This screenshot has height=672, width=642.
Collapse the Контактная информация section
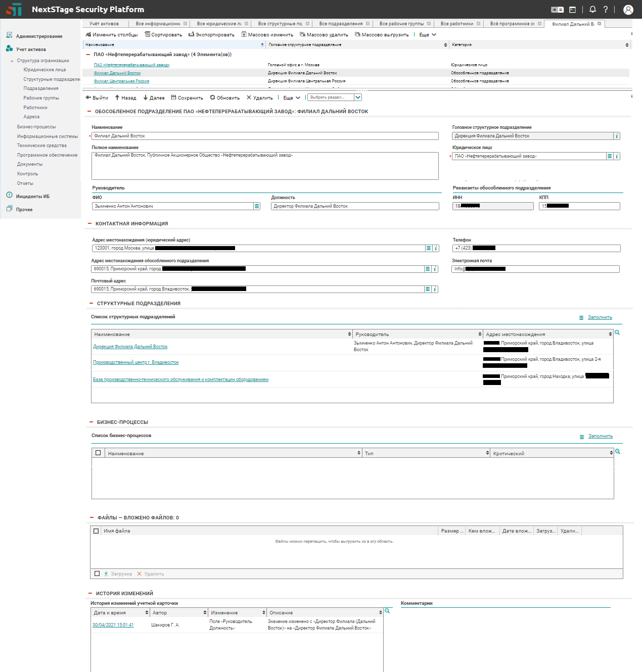pyautogui.click(x=90, y=223)
